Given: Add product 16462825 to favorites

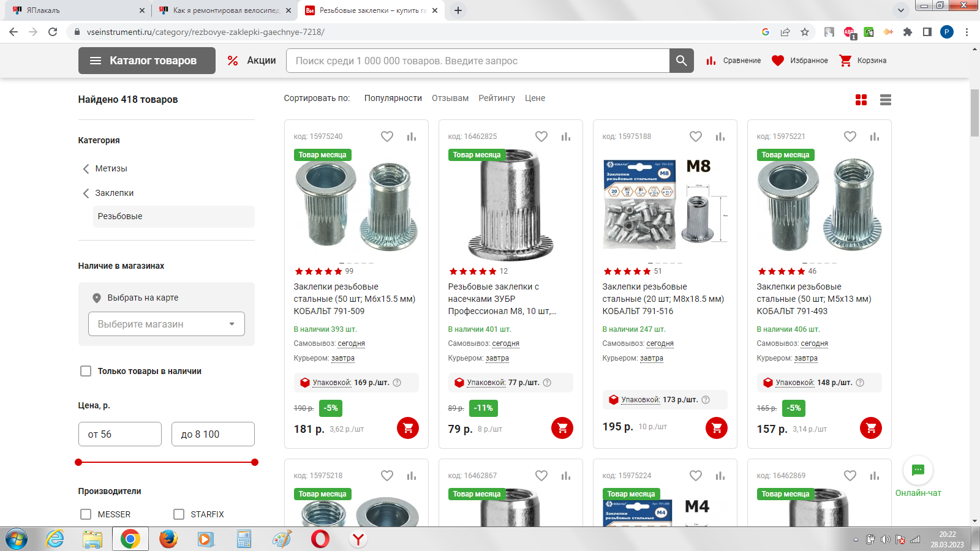Looking at the screenshot, I should coord(541,137).
